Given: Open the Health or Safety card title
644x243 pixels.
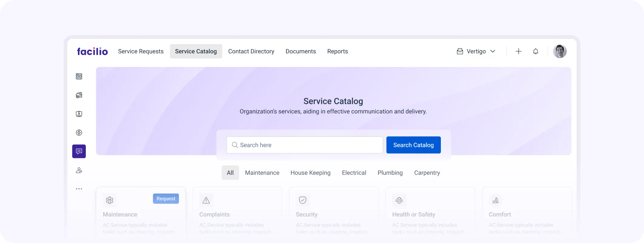Looking at the screenshot, I should pyautogui.click(x=414, y=214).
